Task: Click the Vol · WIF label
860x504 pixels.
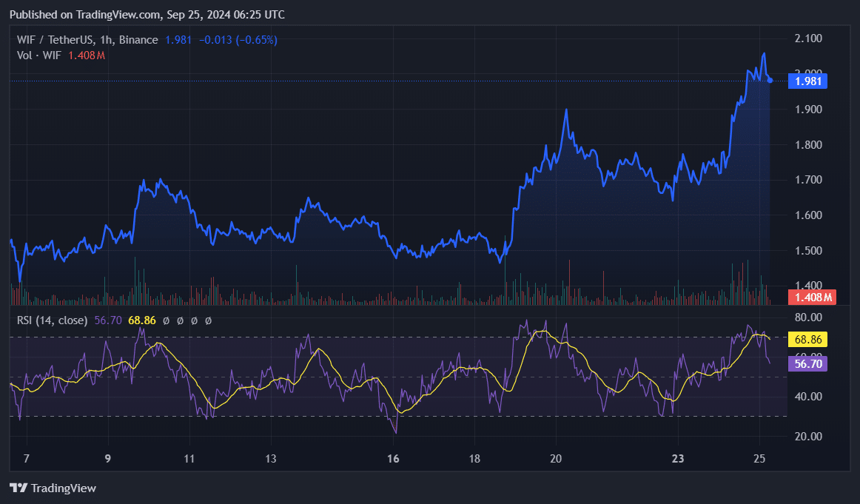Action: 38,56
